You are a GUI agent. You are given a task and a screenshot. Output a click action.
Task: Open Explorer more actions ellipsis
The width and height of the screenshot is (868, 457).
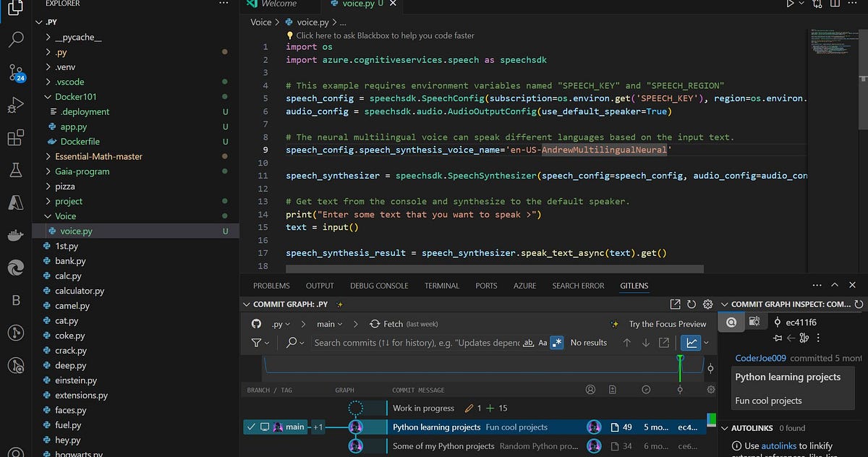(x=223, y=4)
